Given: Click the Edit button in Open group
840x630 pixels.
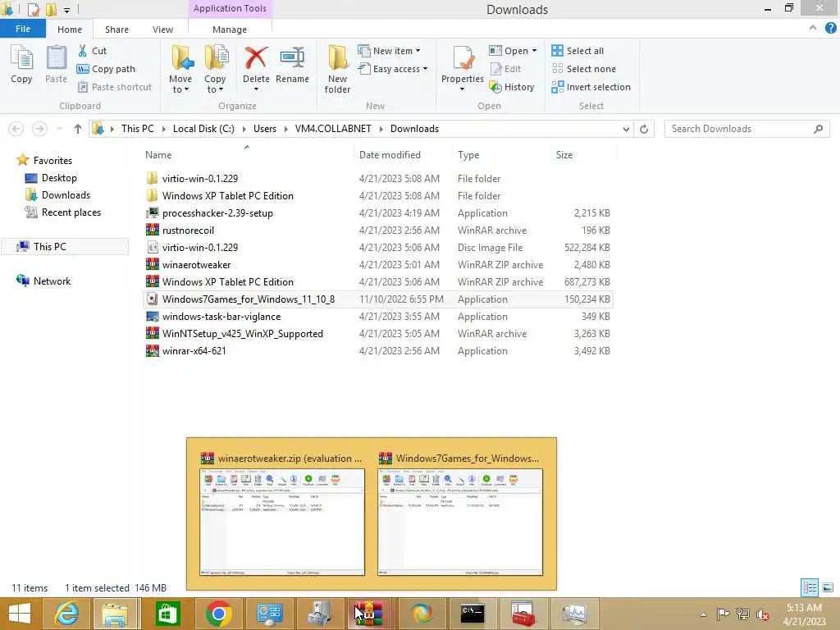Looking at the screenshot, I should 505,69.
